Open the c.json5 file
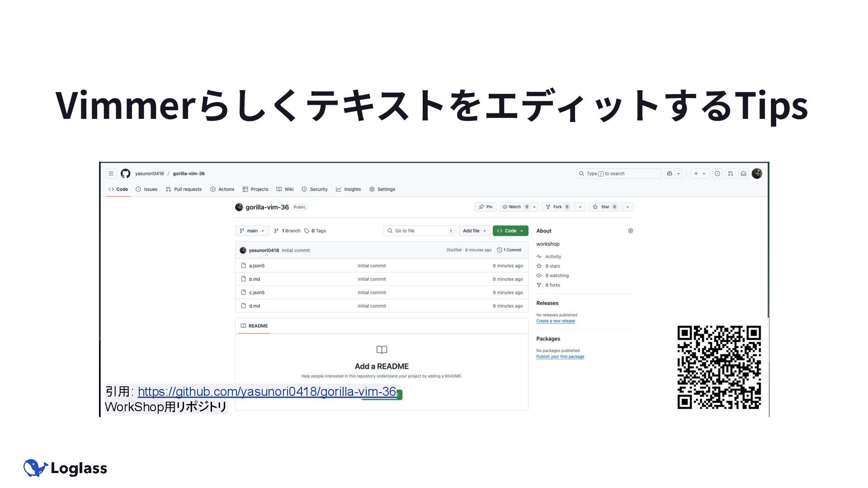 pyautogui.click(x=257, y=292)
